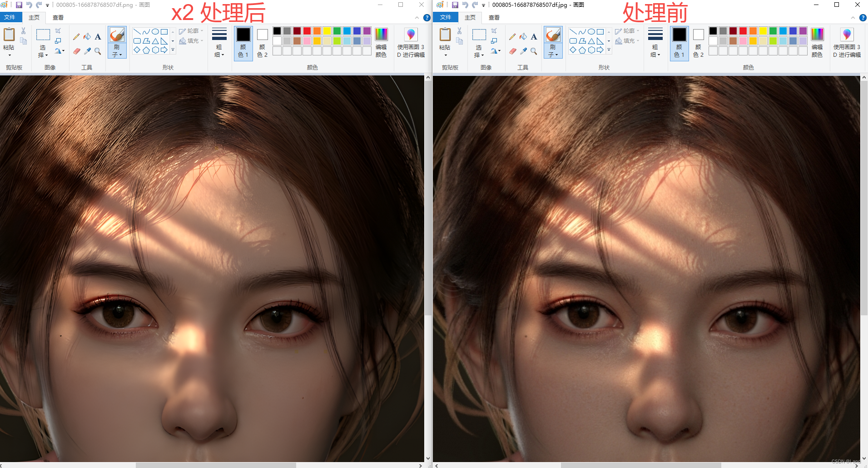Click the Copy icon in right window
Image resolution: width=868 pixels, height=468 pixels.
460,41
